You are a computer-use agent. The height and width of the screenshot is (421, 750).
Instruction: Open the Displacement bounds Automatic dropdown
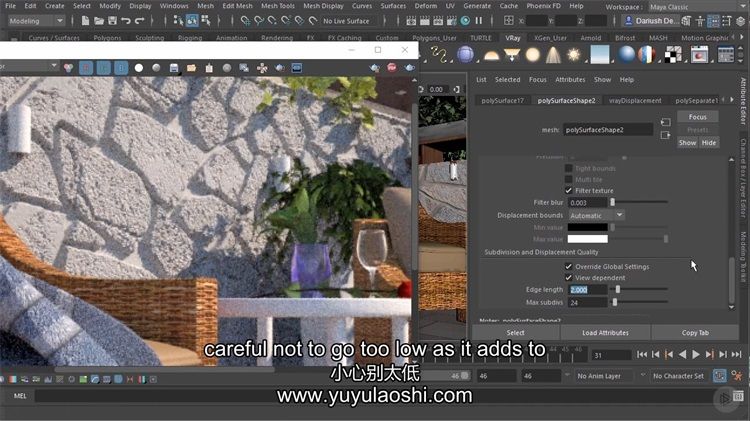596,215
